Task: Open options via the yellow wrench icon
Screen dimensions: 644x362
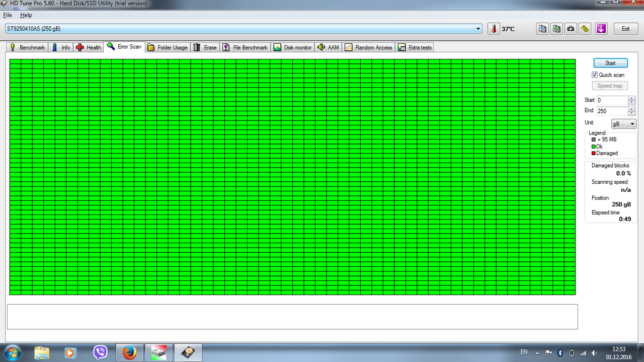Action: (x=585, y=29)
